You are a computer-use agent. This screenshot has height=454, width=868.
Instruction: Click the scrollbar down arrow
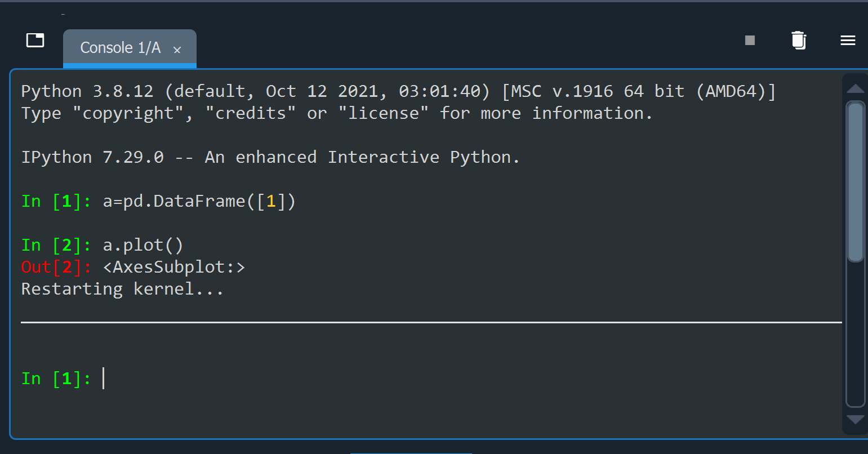click(x=855, y=419)
